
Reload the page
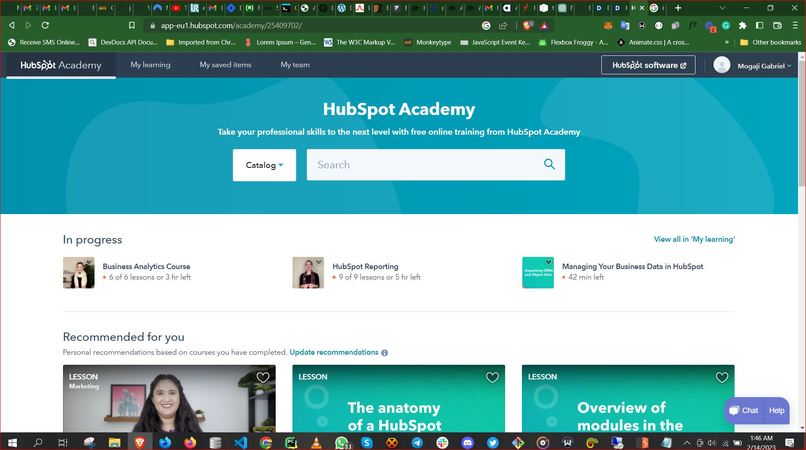(45, 25)
